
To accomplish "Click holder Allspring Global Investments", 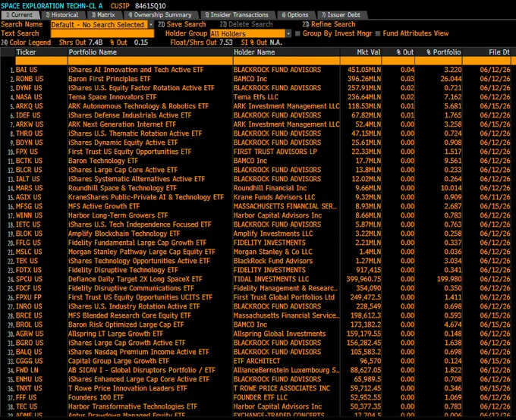I will (x=280, y=334).
